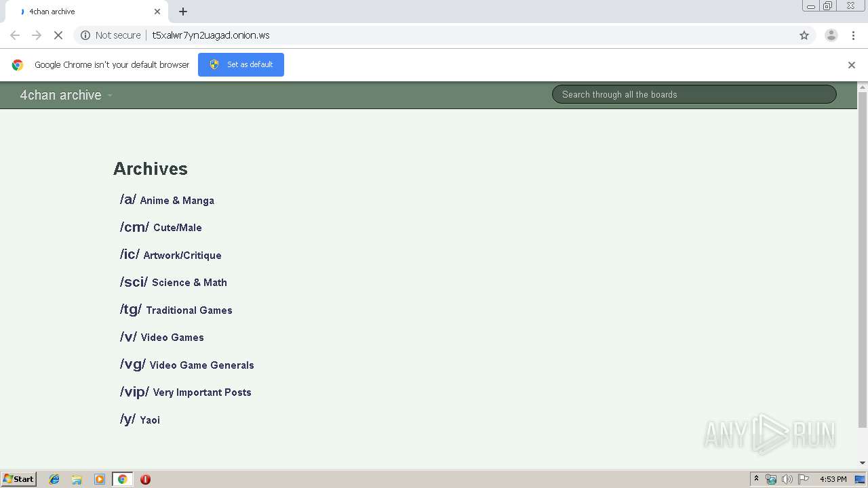The height and width of the screenshot is (488, 868).
Task: Close the 4chan archive tab
Action: (x=157, y=12)
